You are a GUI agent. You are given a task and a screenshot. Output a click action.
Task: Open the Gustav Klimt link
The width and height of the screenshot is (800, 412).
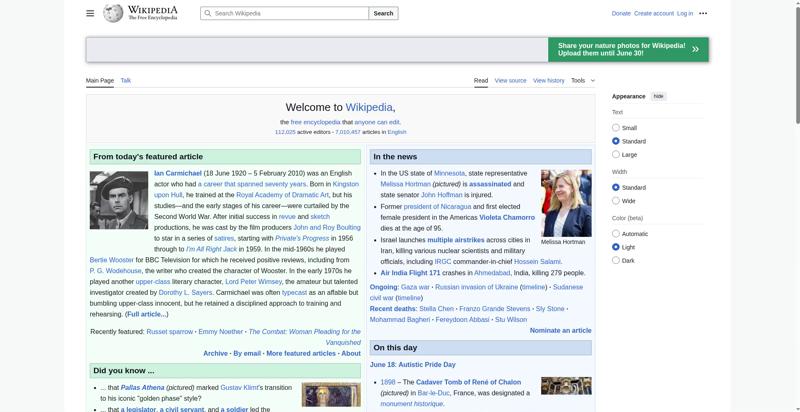pos(239,388)
